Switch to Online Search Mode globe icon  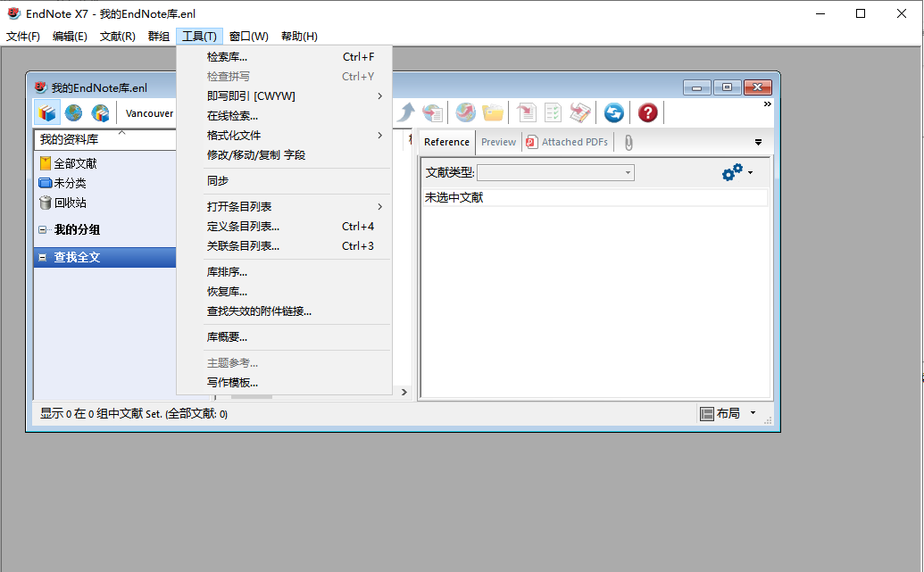click(74, 112)
